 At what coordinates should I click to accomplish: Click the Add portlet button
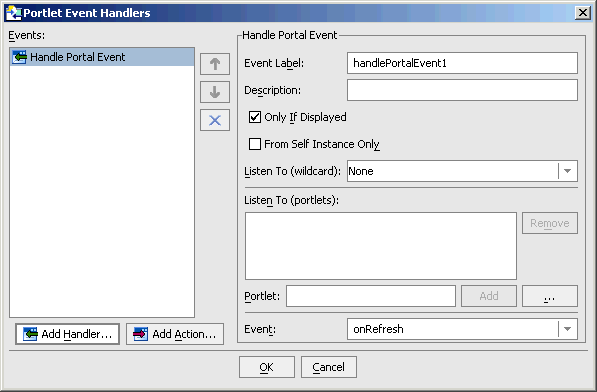(489, 296)
